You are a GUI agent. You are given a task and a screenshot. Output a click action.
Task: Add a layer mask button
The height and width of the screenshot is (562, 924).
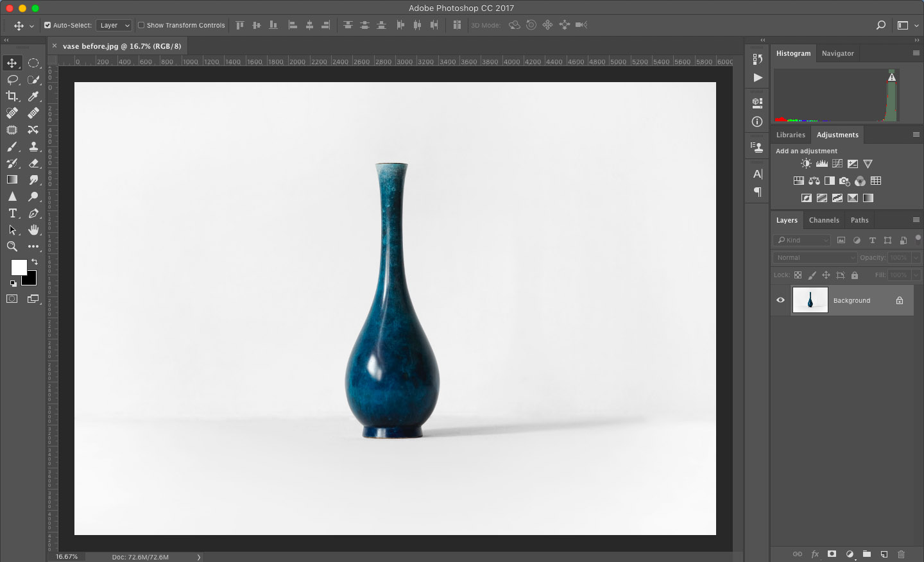[832, 554]
